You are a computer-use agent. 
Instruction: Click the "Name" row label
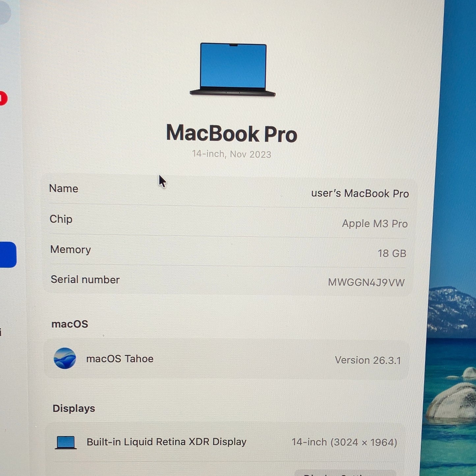coord(64,188)
